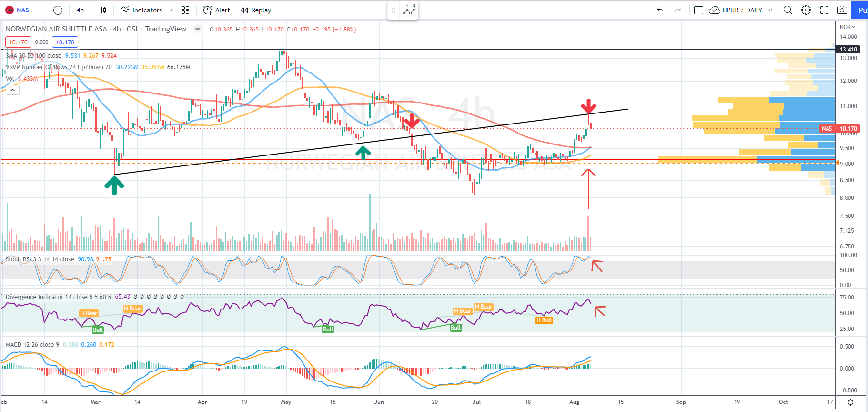
Task: Open the indicator templates grid icon
Action: (185, 10)
